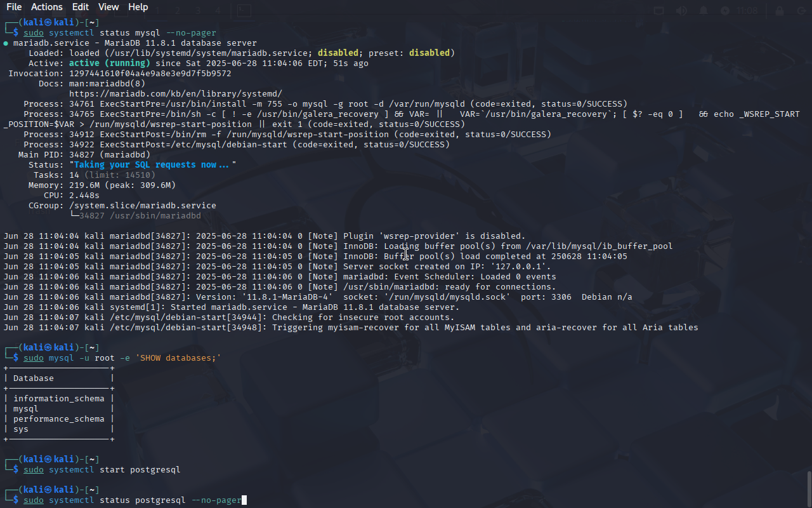Switch to workspace 2 in panel

click(x=178, y=11)
